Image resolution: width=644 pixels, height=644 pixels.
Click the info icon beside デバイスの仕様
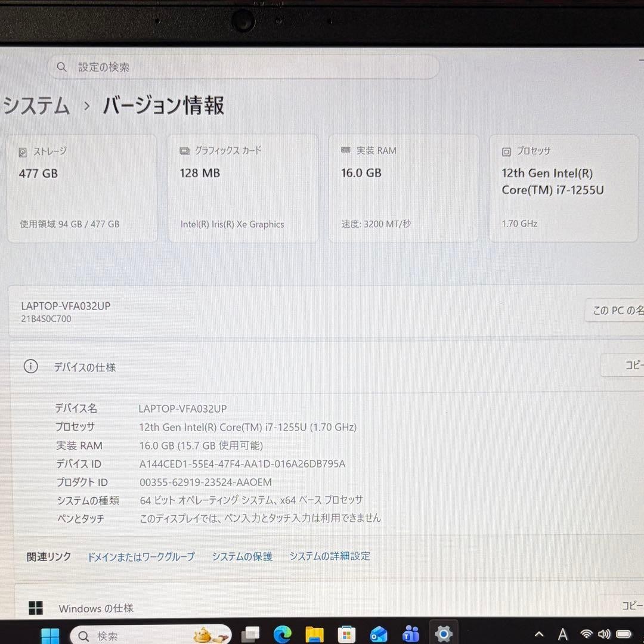(x=31, y=366)
